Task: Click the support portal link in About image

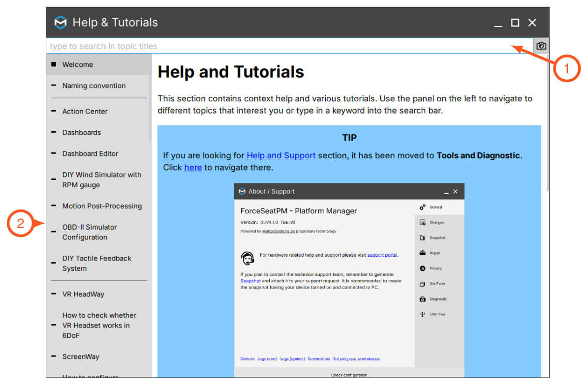Action: coord(382,255)
